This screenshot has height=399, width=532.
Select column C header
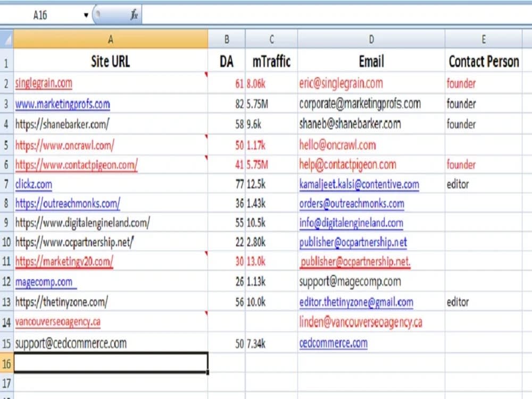271,39
